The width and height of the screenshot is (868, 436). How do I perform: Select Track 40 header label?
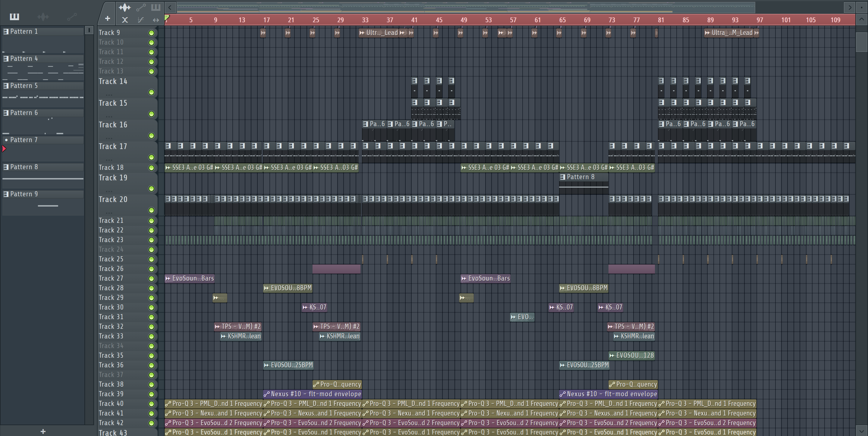(111, 404)
